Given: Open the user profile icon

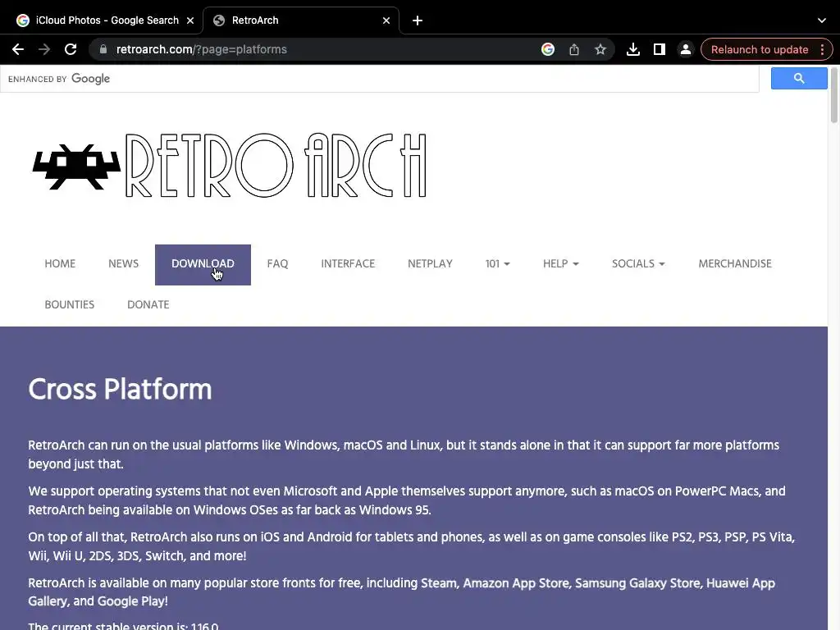Looking at the screenshot, I should point(685,49).
